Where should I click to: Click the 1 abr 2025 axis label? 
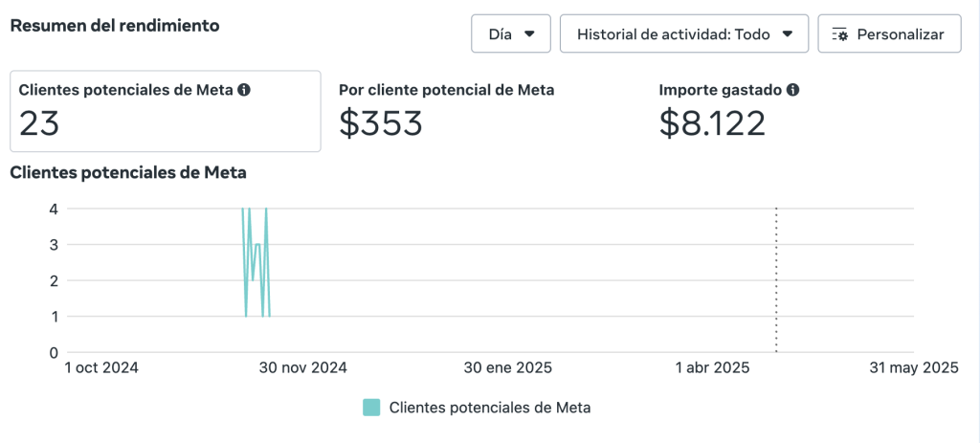[x=712, y=367]
